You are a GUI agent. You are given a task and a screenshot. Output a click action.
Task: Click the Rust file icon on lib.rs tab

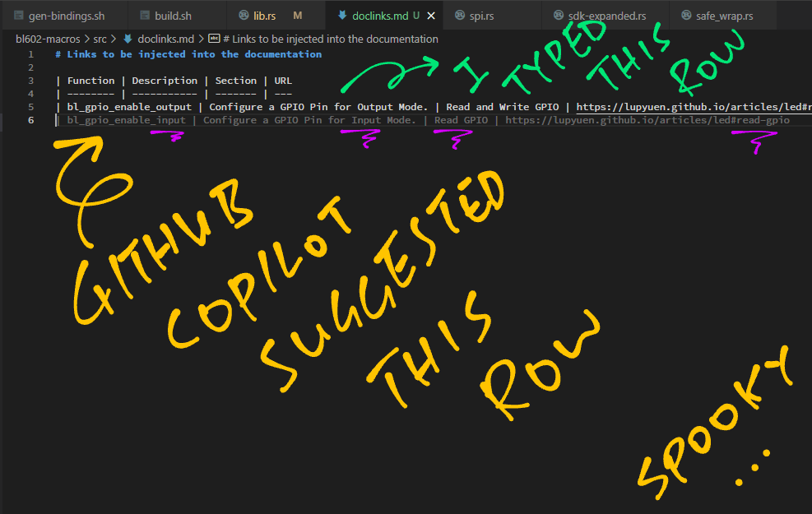point(244,16)
